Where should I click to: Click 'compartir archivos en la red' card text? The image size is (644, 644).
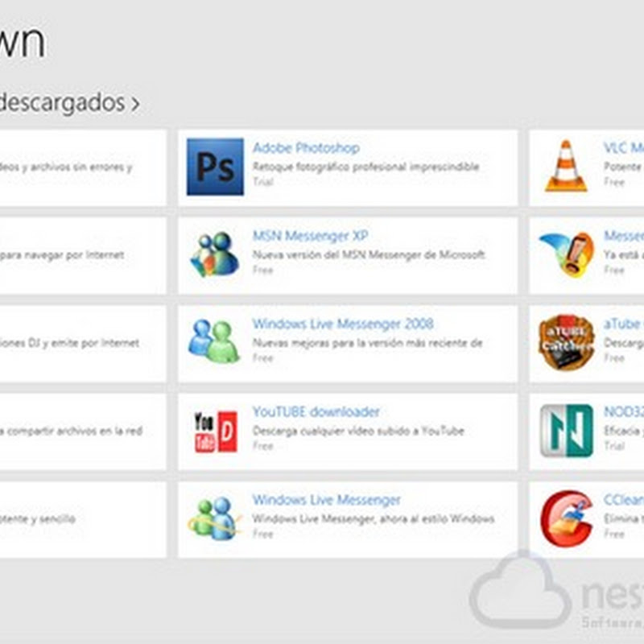[75, 431]
